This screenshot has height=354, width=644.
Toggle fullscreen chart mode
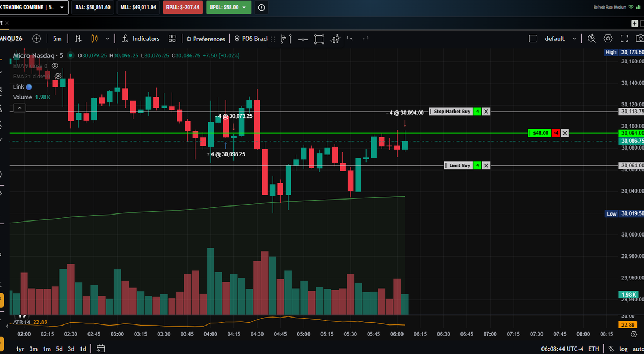point(624,39)
